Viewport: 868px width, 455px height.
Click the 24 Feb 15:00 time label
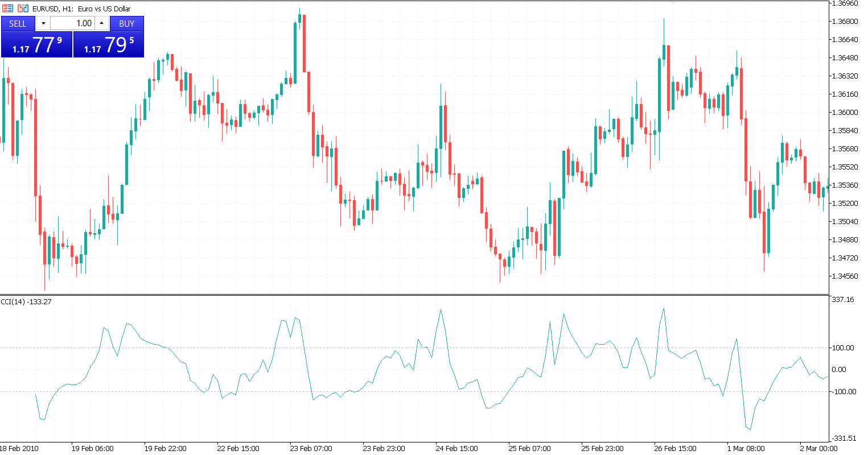457,449
